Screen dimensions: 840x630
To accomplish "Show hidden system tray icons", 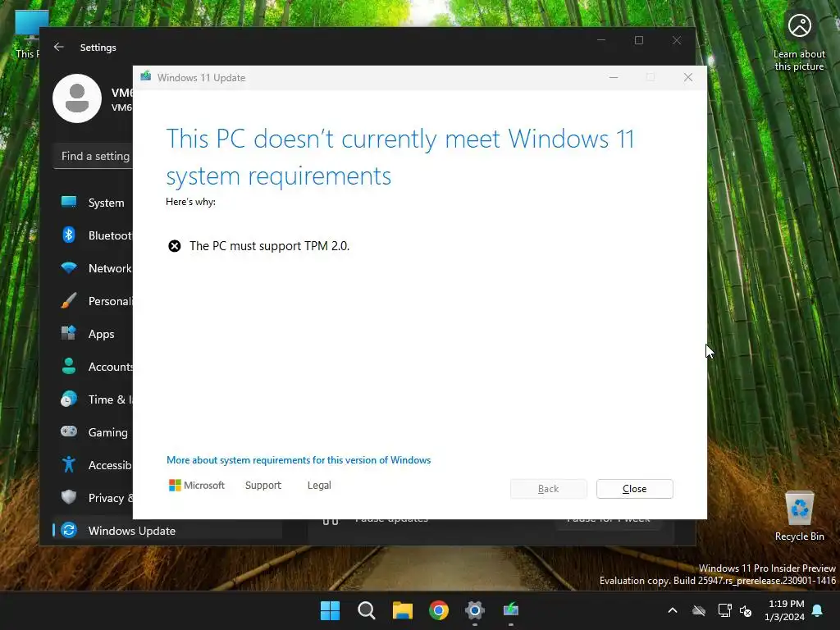I will (x=673, y=610).
